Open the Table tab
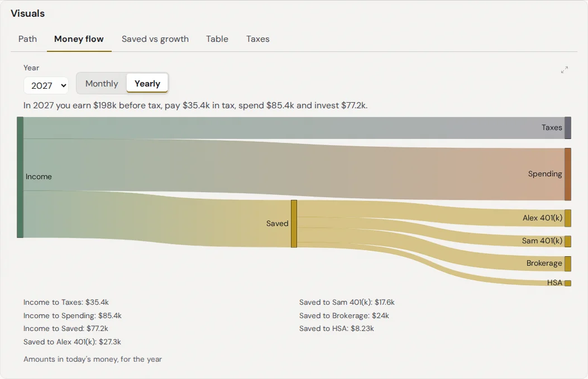The height and width of the screenshot is (379, 588). [x=217, y=39]
